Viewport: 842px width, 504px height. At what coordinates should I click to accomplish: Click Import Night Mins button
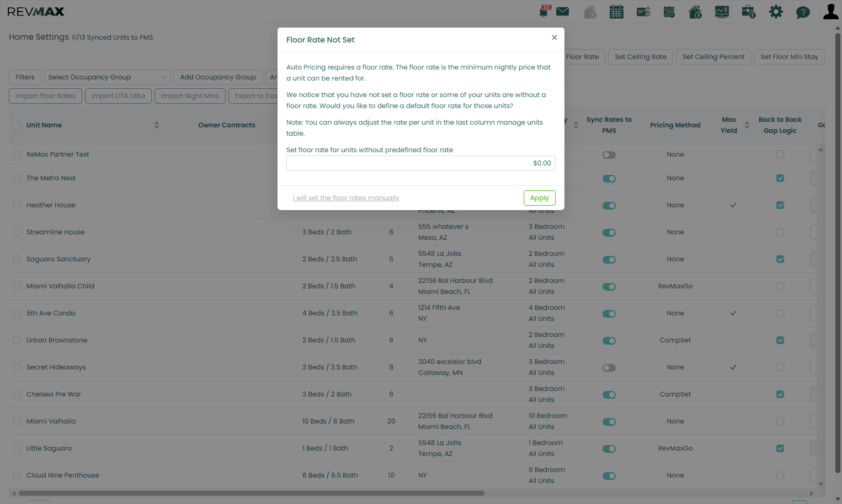[x=190, y=96]
